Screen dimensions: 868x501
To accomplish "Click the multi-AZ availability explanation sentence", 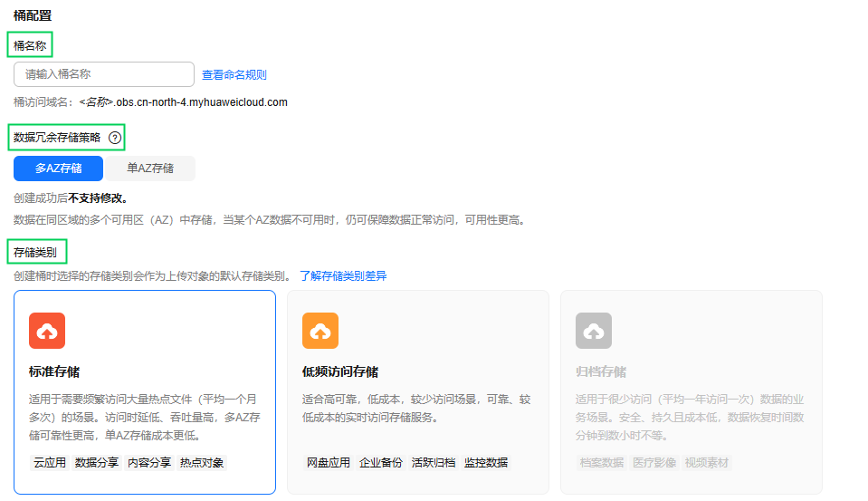I will point(270,220).
